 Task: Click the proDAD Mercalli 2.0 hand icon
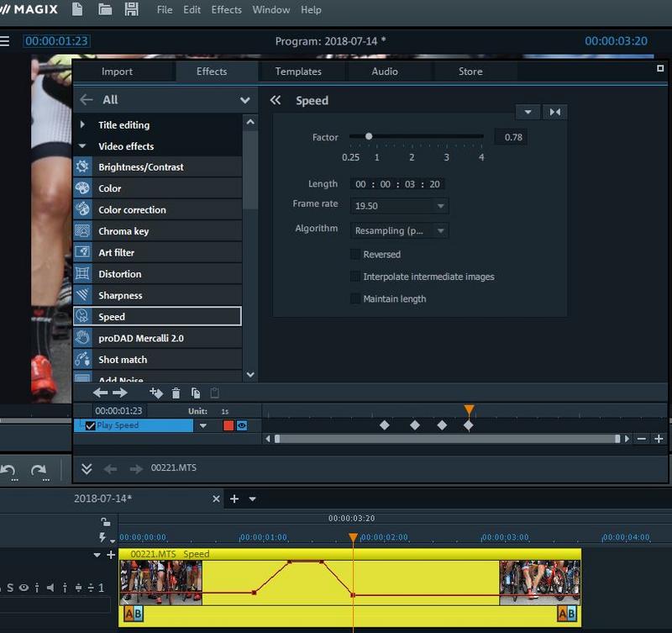pos(82,338)
